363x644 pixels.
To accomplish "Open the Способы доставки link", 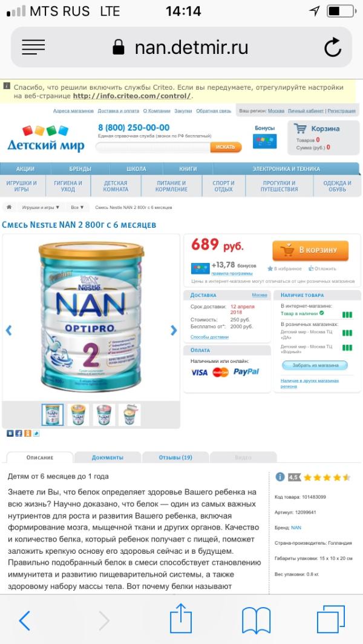I will (209, 337).
